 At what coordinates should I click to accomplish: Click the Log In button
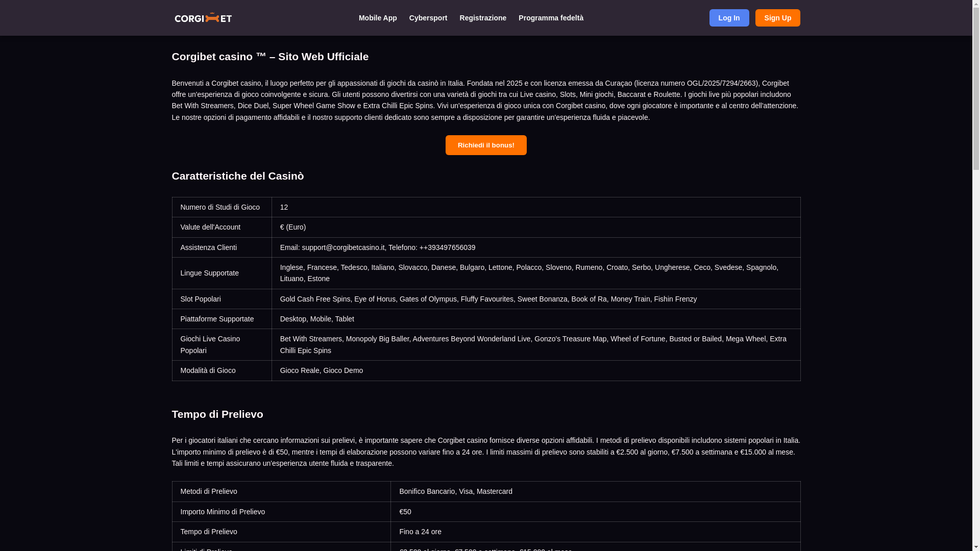(729, 18)
